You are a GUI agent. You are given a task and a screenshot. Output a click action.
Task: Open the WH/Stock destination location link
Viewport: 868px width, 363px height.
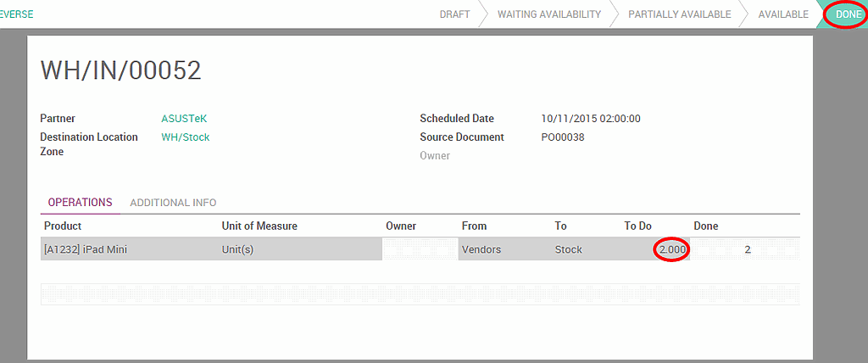point(186,137)
